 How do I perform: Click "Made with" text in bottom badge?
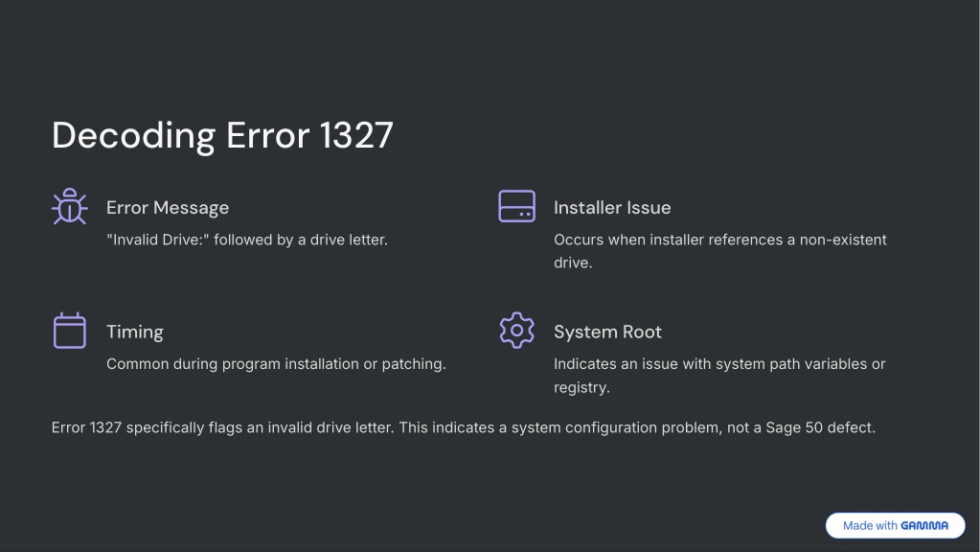click(870, 526)
